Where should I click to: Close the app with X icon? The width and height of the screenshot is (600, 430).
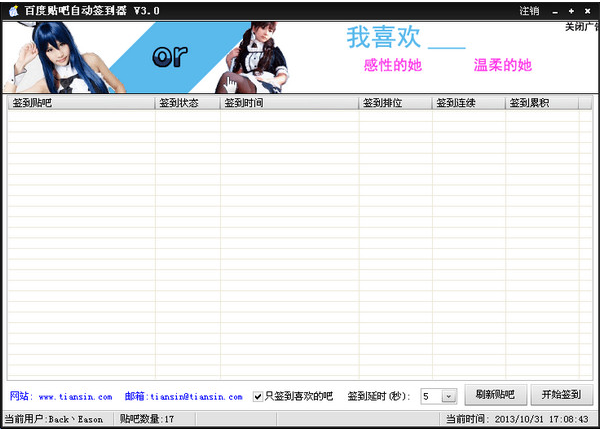click(587, 11)
